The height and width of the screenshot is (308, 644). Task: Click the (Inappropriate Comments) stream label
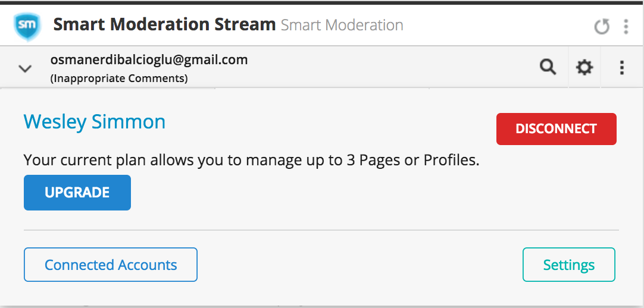click(119, 78)
